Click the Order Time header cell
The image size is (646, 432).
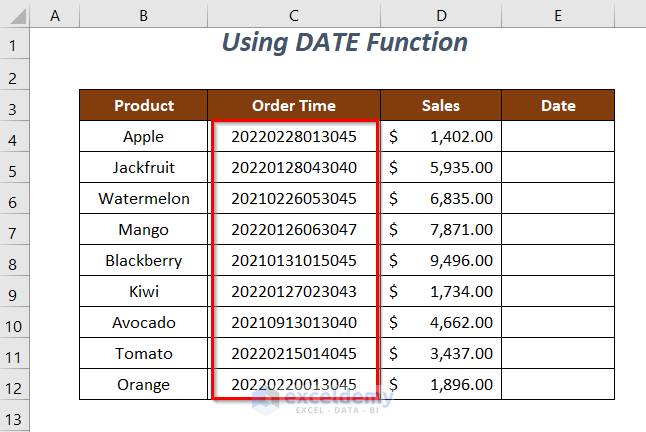(294, 105)
